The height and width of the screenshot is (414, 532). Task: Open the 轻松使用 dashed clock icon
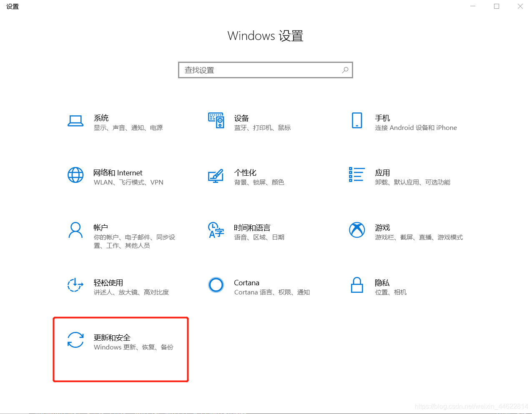point(75,285)
